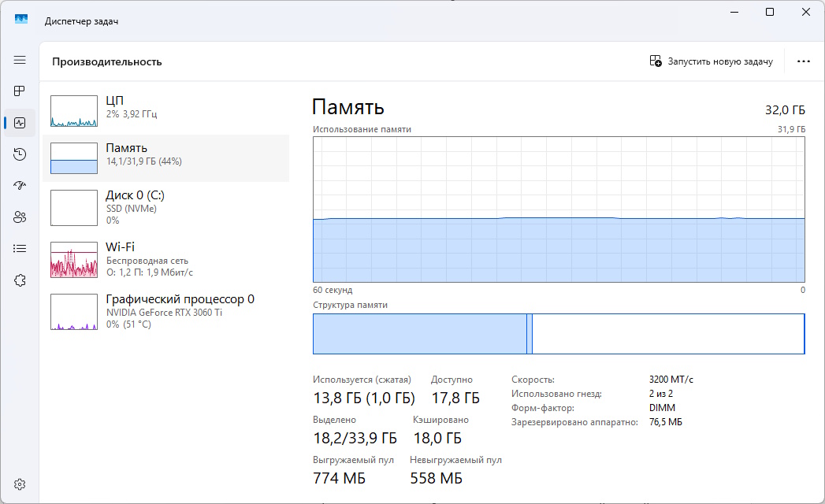Click the Структура памяти composition bar
The width and height of the screenshot is (825, 504).
[x=559, y=334]
